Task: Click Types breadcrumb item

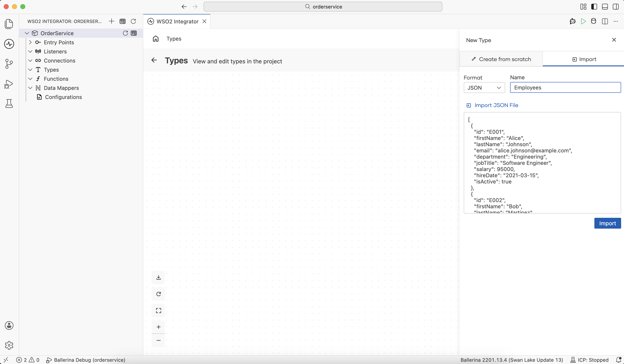Action: [x=174, y=39]
